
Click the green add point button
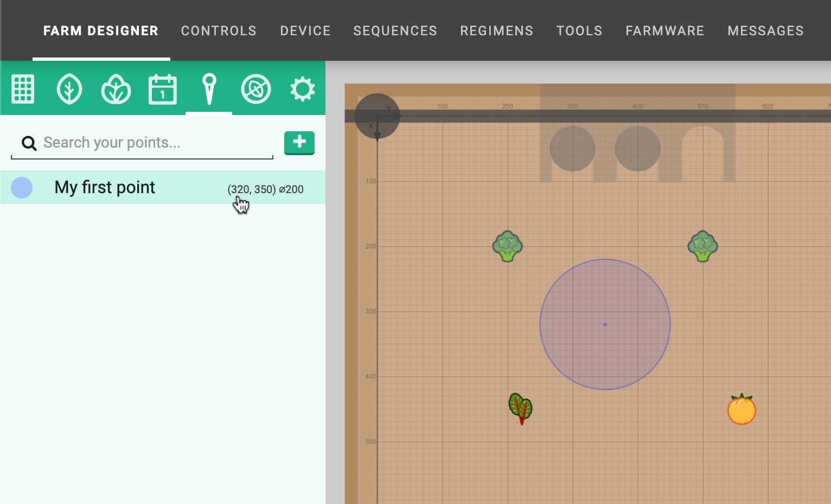299,143
